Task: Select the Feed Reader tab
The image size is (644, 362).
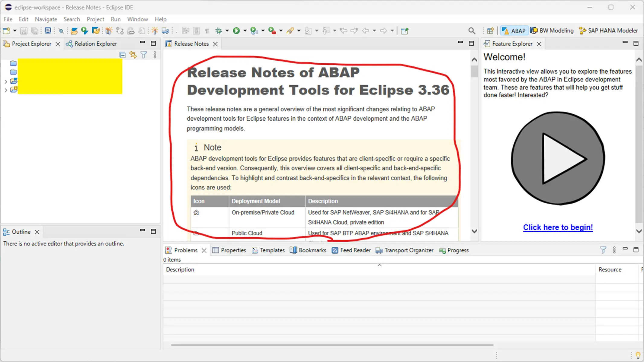Action: 351,250
